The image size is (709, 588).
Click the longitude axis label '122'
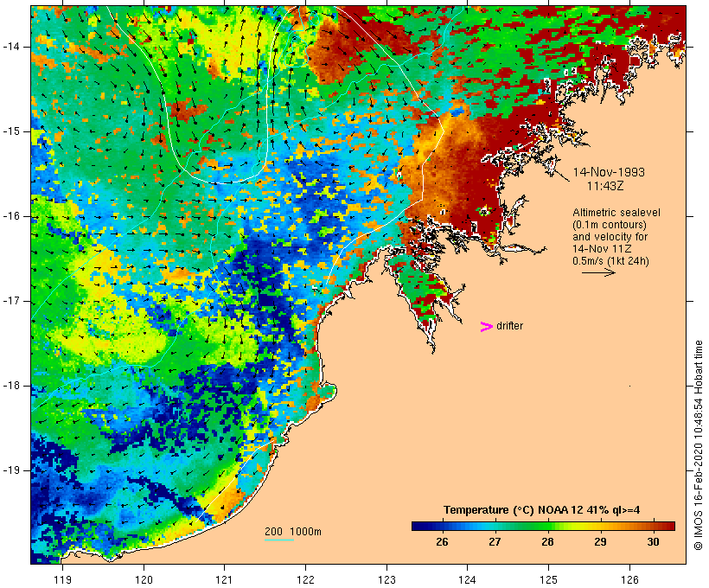point(306,580)
